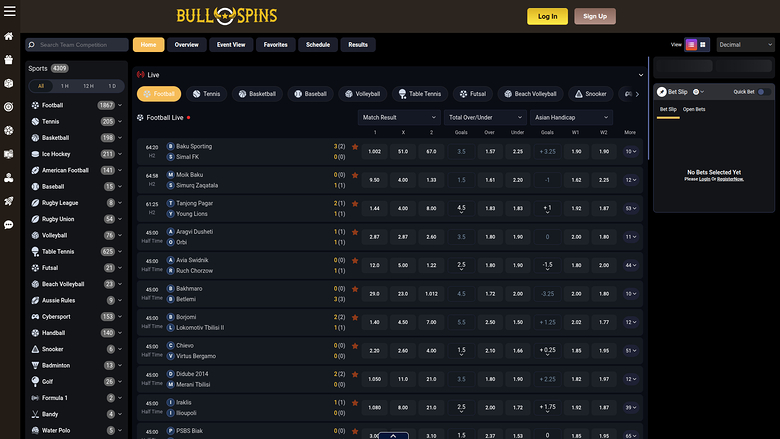Select the Futsal live sport chip
The image size is (780, 439).
[x=473, y=94]
